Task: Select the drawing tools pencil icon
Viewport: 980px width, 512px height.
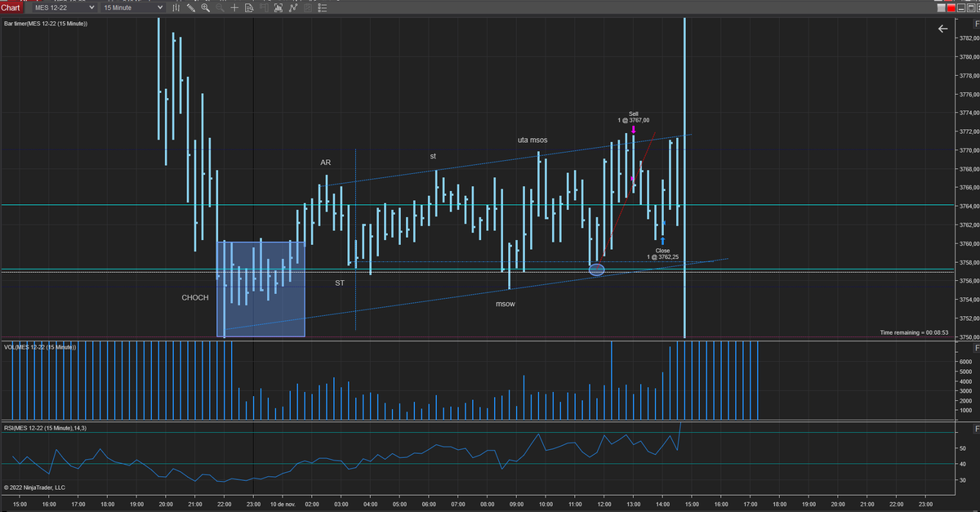Action: click(x=191, y=7)
